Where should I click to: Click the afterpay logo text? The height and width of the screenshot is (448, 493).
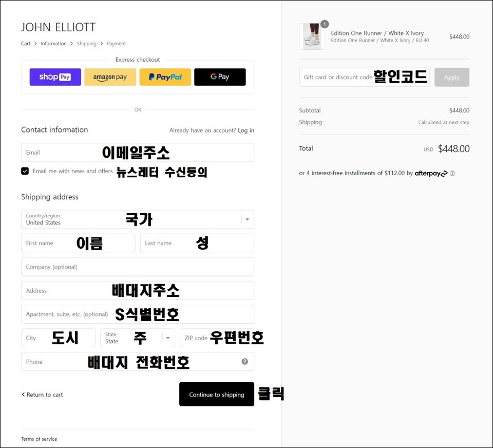[x=431, y=173]
